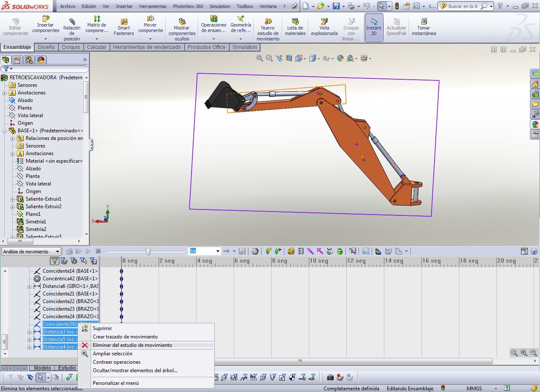Image resolution: width=540 pixels, height=392 pixels.
Task: Click feature tree vertical scrollbar
Action: point(86,97)
